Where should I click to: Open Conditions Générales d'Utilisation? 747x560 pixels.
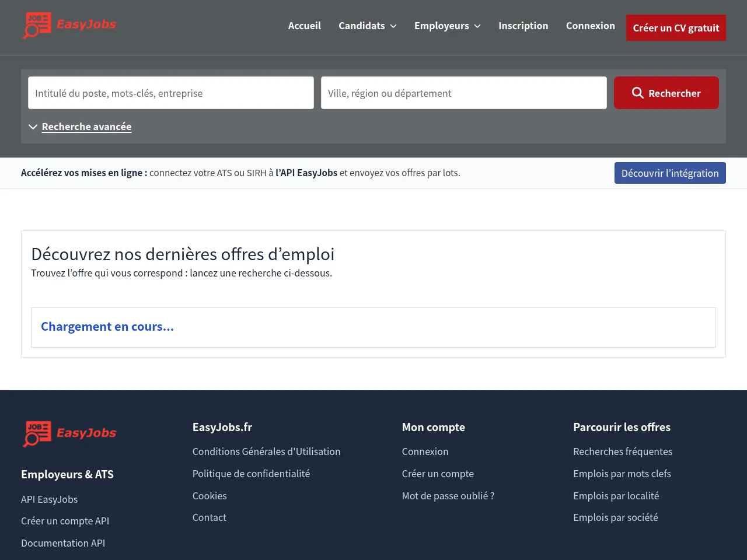[267, 452]
